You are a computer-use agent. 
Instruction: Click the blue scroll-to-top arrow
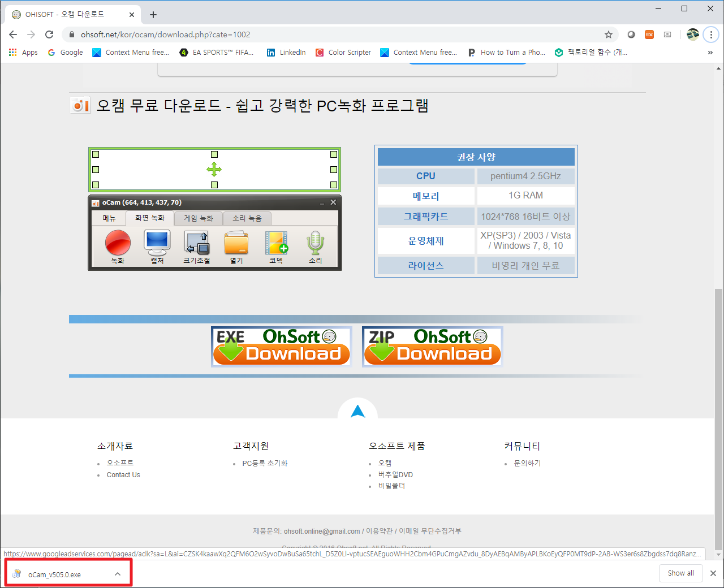[357, 411]
